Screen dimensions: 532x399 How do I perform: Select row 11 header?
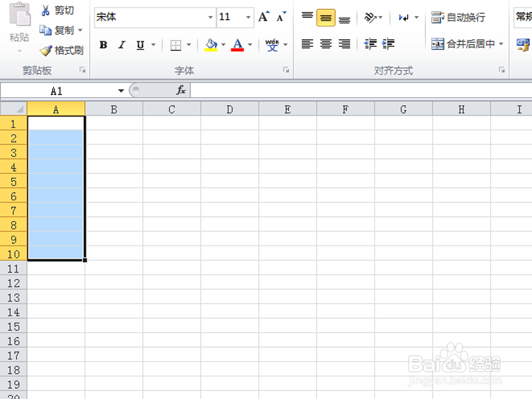coord(13,269)
